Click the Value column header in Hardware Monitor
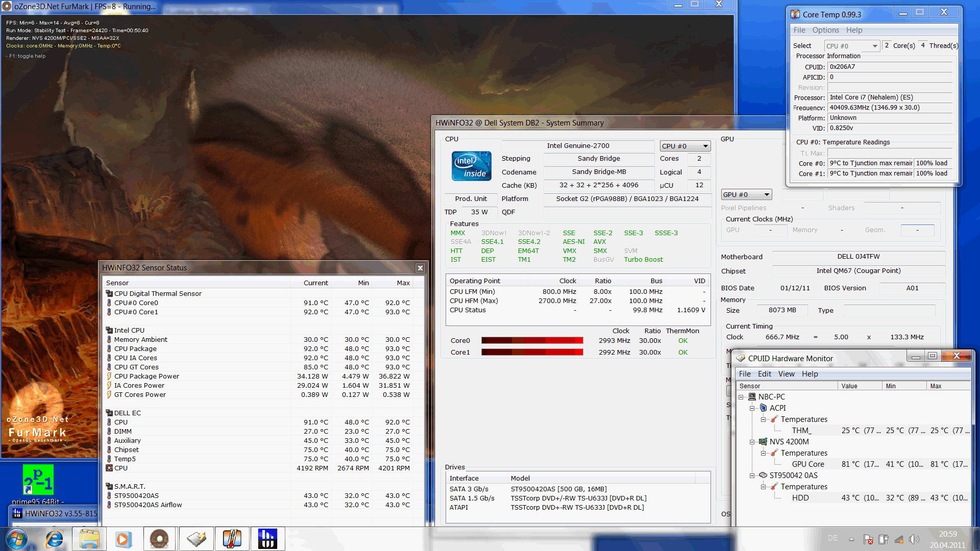980x551 pixels. coord(860,386)
